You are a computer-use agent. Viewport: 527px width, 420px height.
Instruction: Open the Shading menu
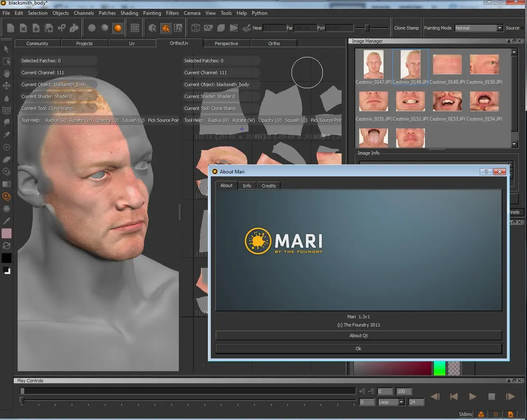click(129, 13)
